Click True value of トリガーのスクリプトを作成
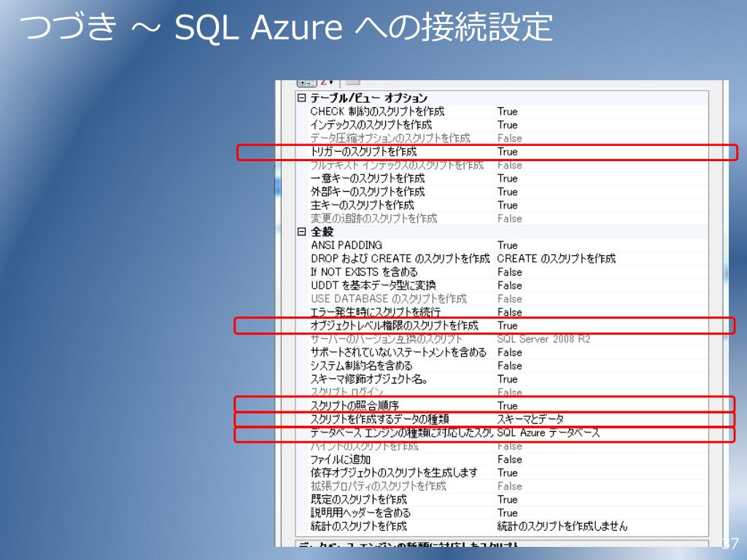This screenshot has height=560, width=747. pyautogui.click(x=508, y=152)
